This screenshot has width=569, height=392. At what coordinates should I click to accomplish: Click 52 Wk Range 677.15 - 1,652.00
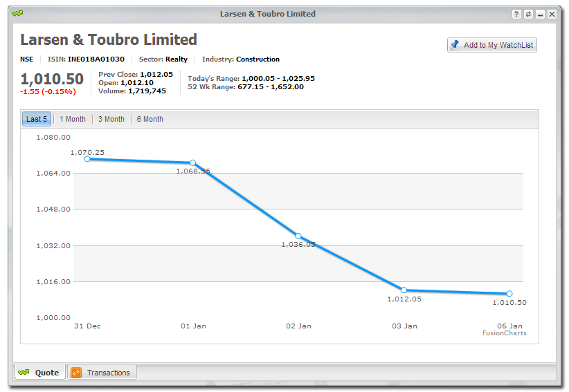(246, 87)
